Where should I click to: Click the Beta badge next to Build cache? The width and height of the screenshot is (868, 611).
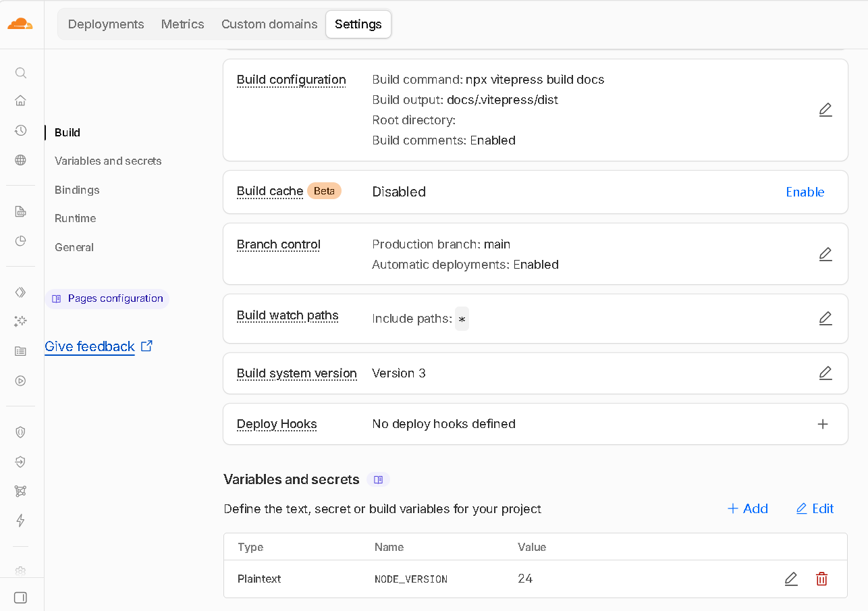click(x=324, y=191)
